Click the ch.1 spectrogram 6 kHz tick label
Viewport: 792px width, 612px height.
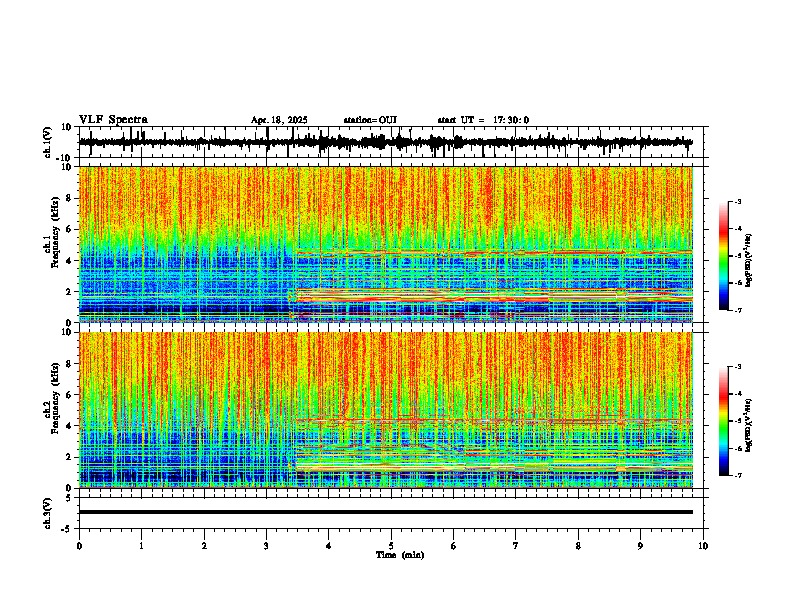click(x=69, y=229)
